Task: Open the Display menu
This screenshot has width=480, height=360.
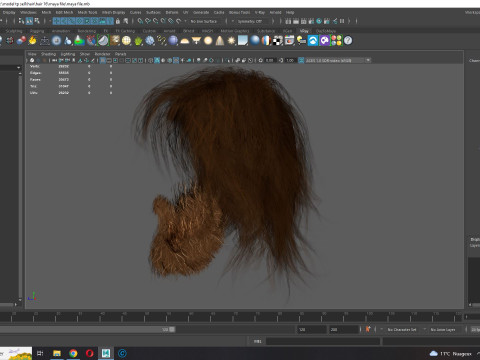Action: point(9,12)
